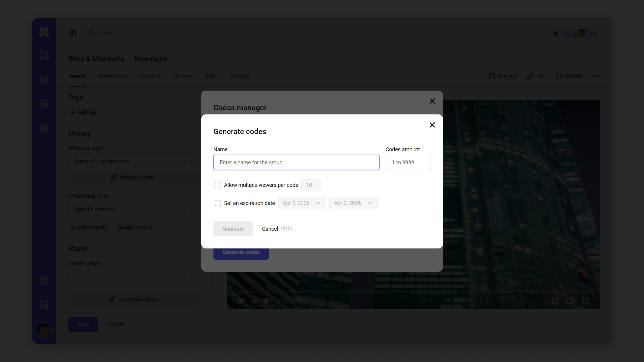The height and width of the screenshot is (362, 644).
Task: Mute the video volume icon
Action: coord(267,301)
